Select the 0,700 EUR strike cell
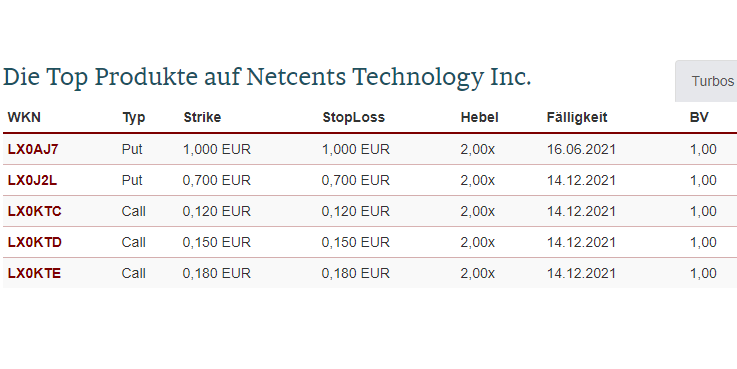 point(217,181)
